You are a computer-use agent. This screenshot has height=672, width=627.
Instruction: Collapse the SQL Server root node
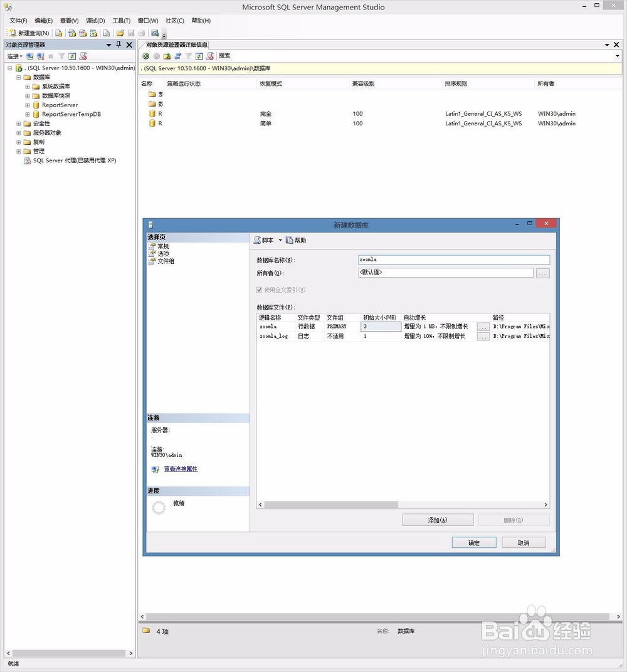[10, 68]
